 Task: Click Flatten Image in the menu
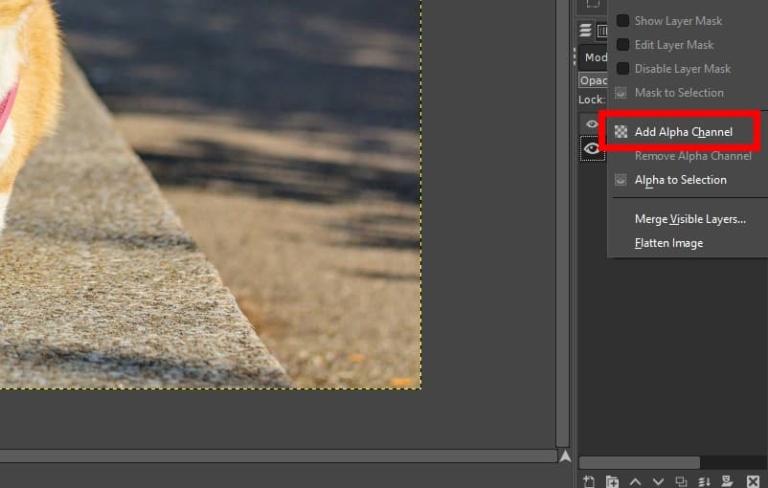click(x=668, y=243)
